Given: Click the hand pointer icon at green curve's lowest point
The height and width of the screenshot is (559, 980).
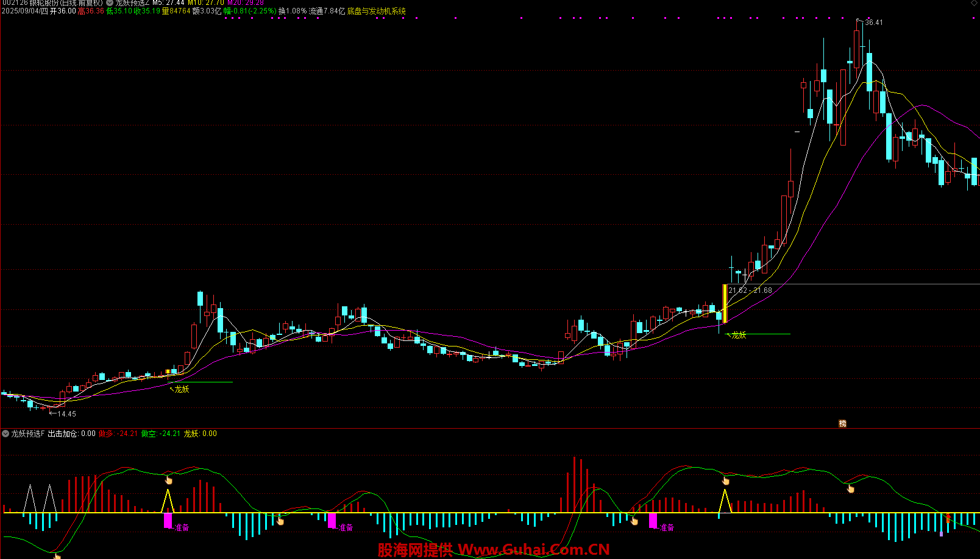Looking at the screenshot, I should tap(57, 555).
